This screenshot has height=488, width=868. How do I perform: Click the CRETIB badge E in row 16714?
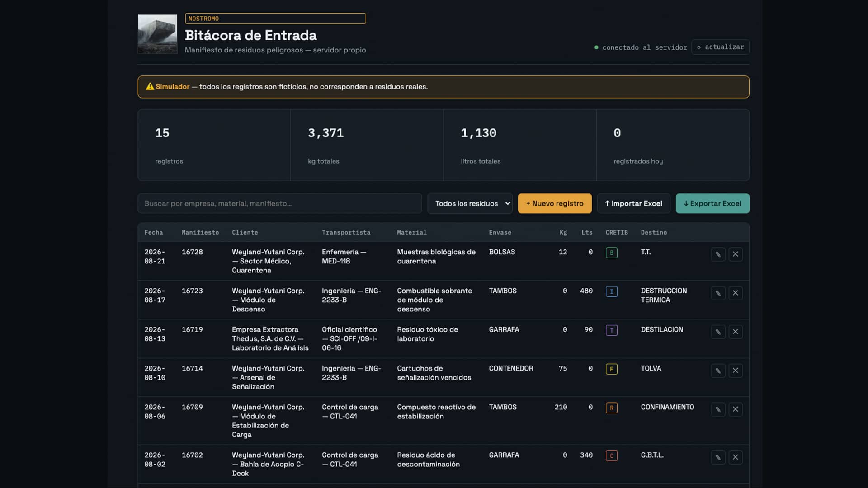[612, 370]
